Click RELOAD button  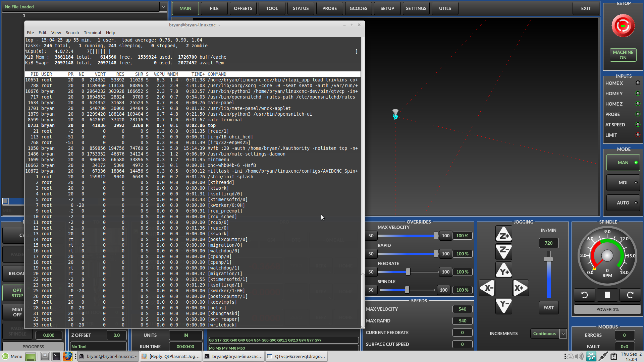coord(14,274)
